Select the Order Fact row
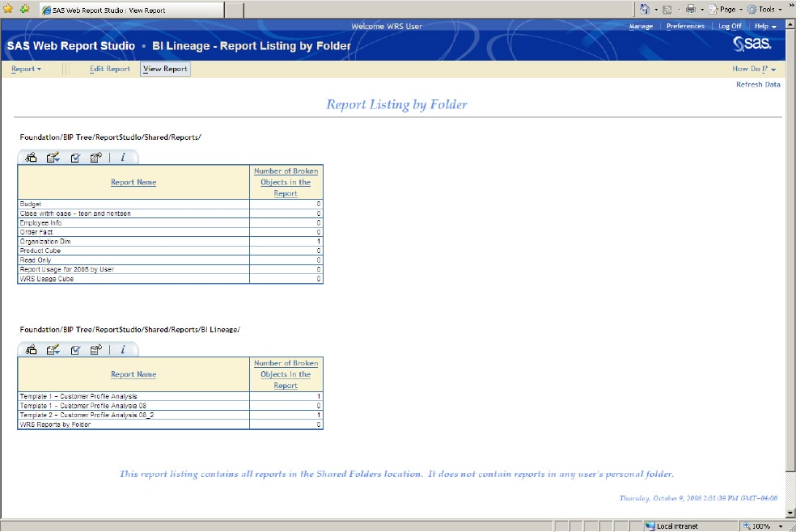 (170, 232)
